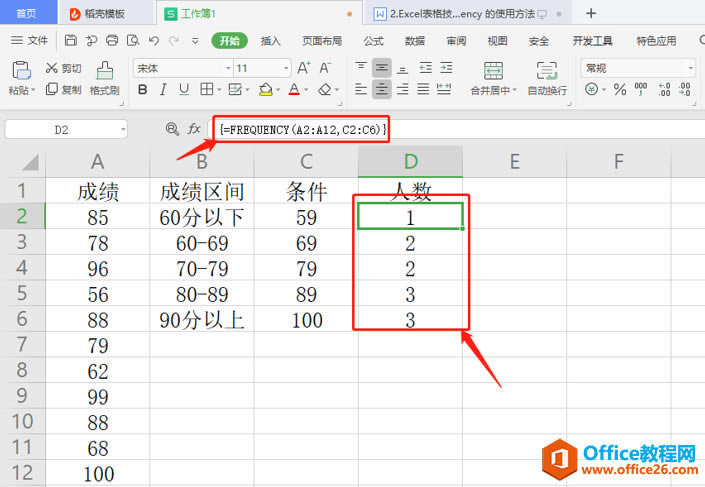Open font size dropdown 11
The image size is (705, 487).
click(286, 68)
